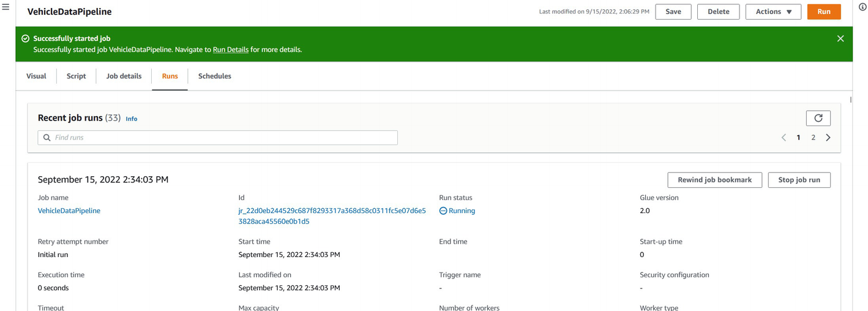Viewport: 868px width, 311px height.
Task: Go to previous page of job runs
Action: point(784,138)
